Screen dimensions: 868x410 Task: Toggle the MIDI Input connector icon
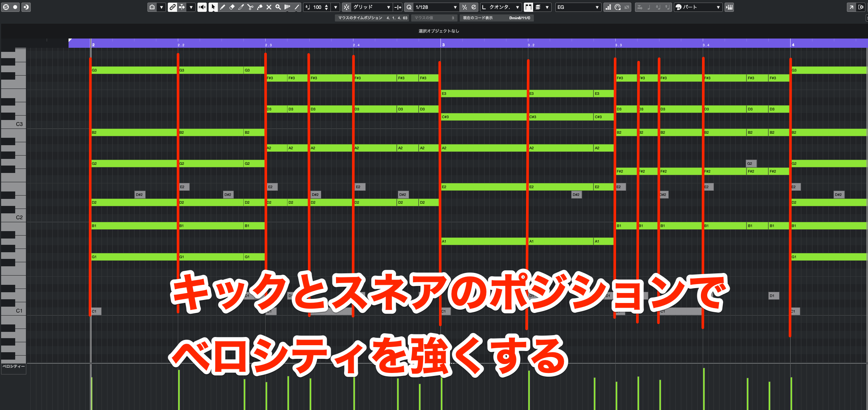[618, 7]
